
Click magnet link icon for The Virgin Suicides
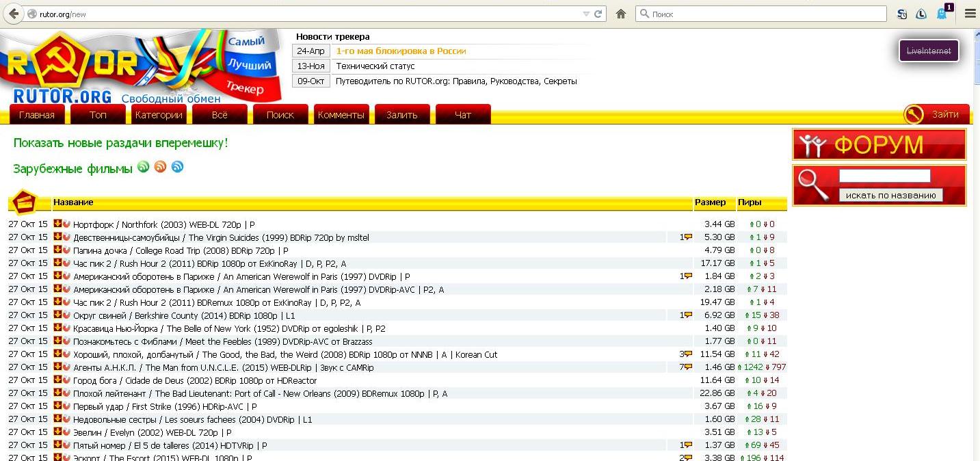pos(66,237)
